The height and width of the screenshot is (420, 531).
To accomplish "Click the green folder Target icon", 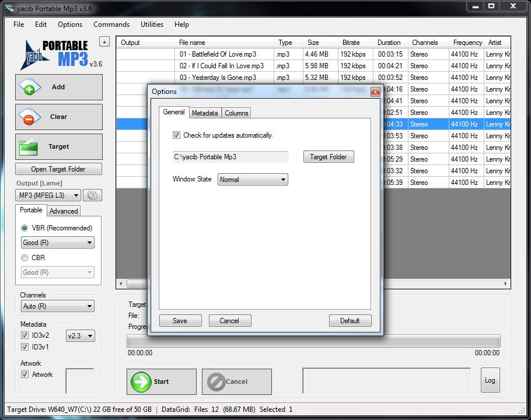I will click(29, 147).
